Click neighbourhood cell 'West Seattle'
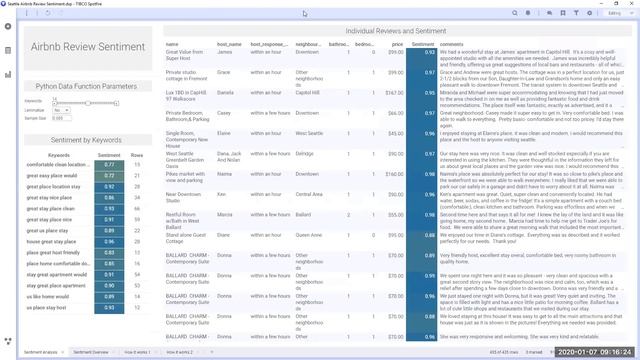The height and width of the screenshot is (360, 640). tap(309, 133)
